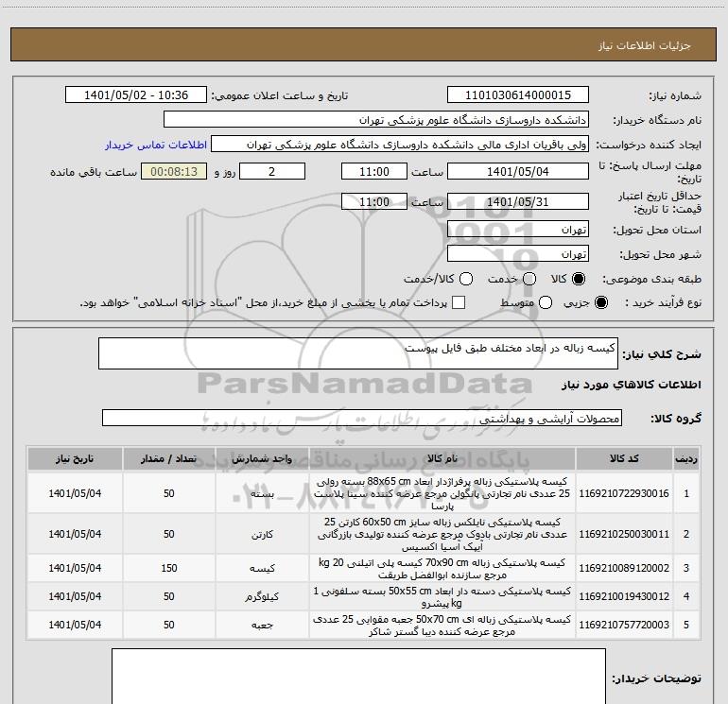This screenshot has height=704, width=728.
Task: Click the quantity 50 in row 1
Action: (x=168, y=493)
